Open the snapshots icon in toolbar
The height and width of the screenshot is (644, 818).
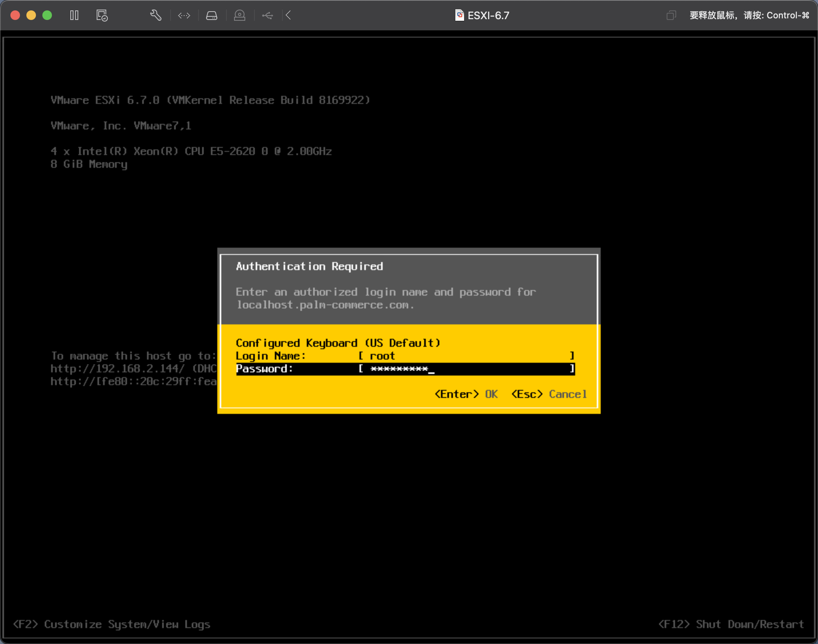[x=102, y=16]
